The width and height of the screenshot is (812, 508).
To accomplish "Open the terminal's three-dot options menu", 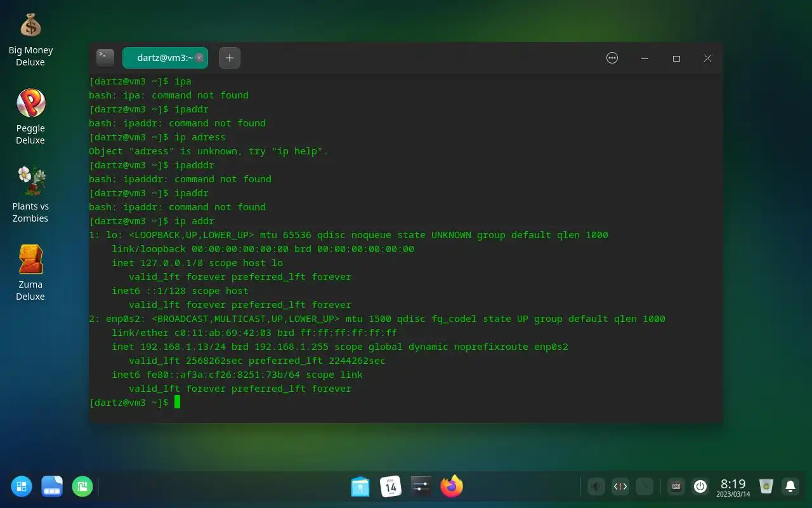I will pyautogui.click(x=612, y=58).
